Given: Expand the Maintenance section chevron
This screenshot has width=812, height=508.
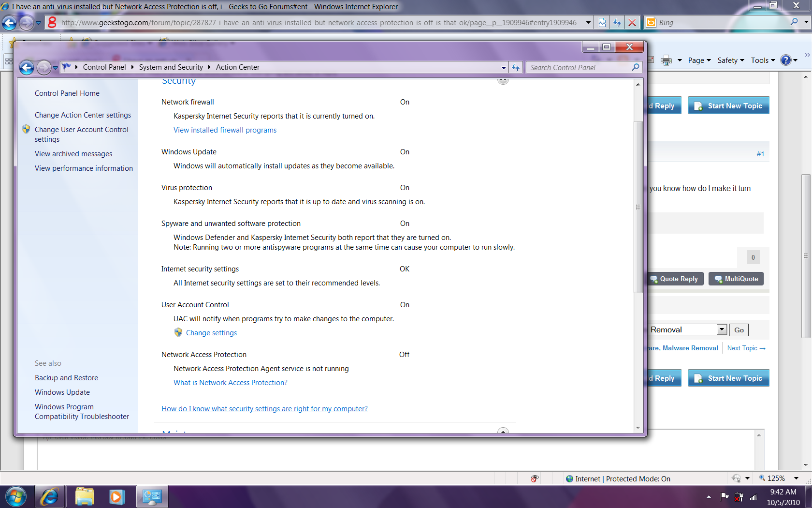Looking at the screenshot, I should point(503,431).
